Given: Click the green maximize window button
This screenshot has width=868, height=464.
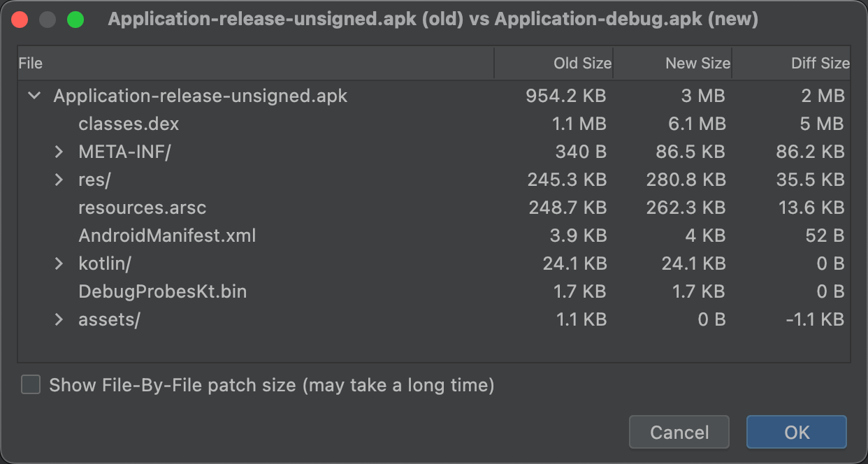Looking at the screenshot, I should pos(75,20).
